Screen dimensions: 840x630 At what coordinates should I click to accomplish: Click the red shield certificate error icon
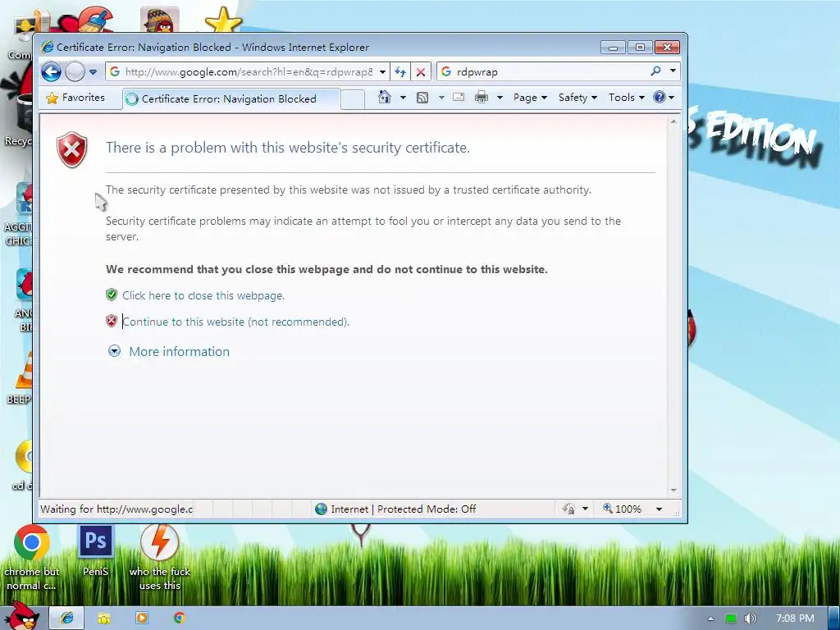72,149
